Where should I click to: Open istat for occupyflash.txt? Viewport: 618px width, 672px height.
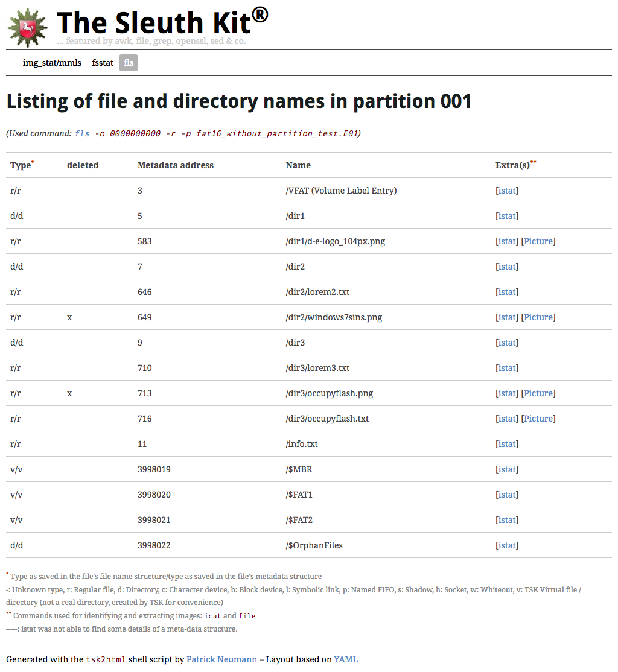(507, 418)
